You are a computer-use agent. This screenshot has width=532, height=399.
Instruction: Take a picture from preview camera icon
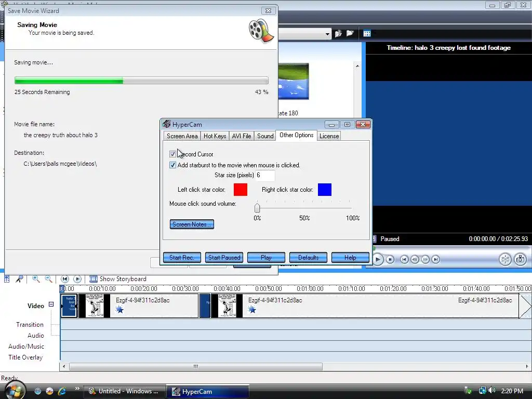tap(520, 260)
